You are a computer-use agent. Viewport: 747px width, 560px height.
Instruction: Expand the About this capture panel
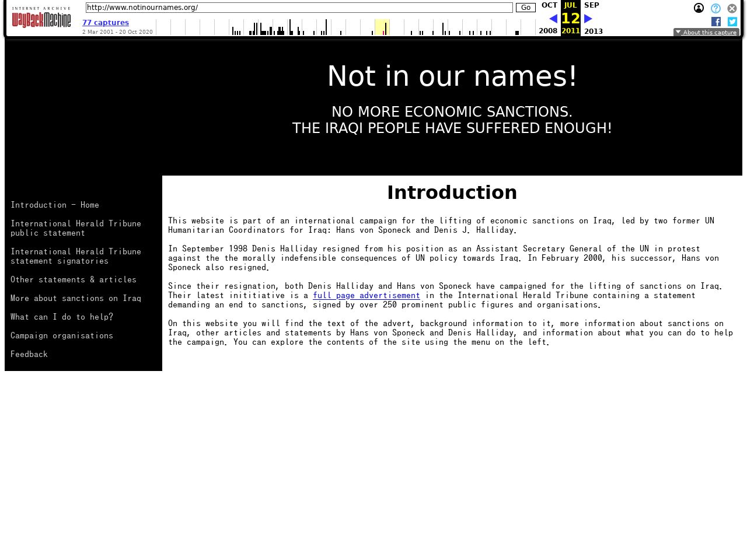point(706,33)
